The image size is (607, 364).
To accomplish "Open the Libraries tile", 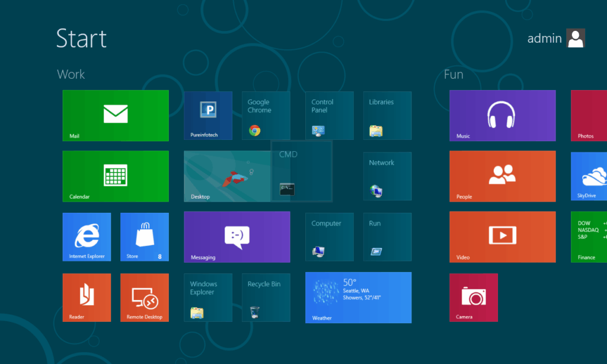I will click(x=388, y=116).
